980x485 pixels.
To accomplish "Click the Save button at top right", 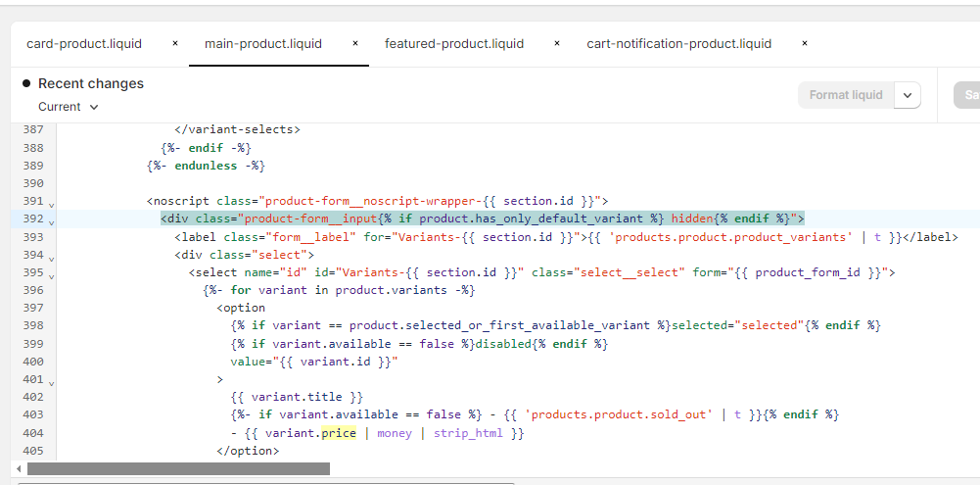I will [x=969, y=95].
